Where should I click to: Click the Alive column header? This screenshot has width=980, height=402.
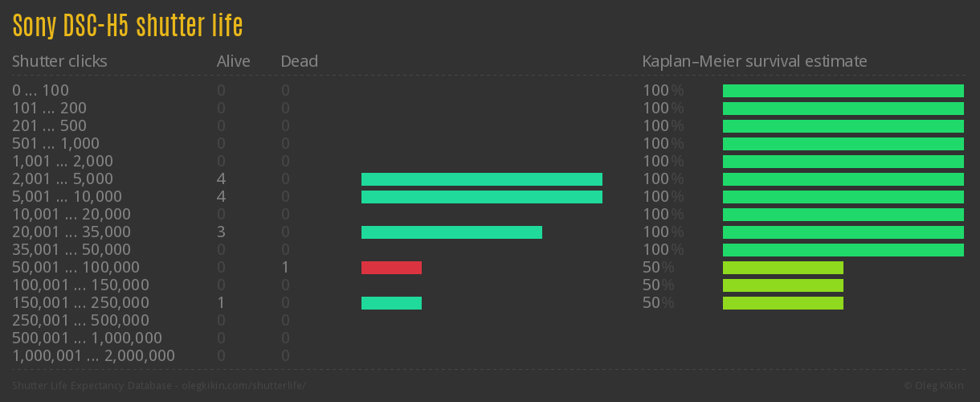click(233, 61)
